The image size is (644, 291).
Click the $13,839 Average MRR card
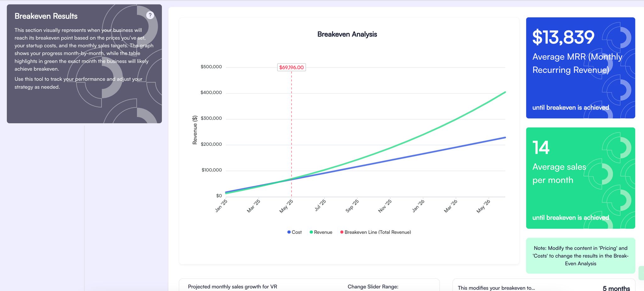click(x=580, y=68)
